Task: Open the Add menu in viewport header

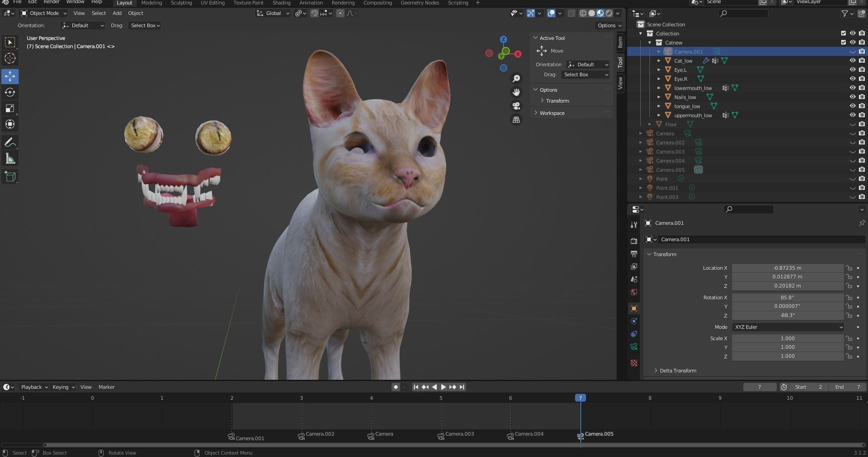Action: coord(117,13)
